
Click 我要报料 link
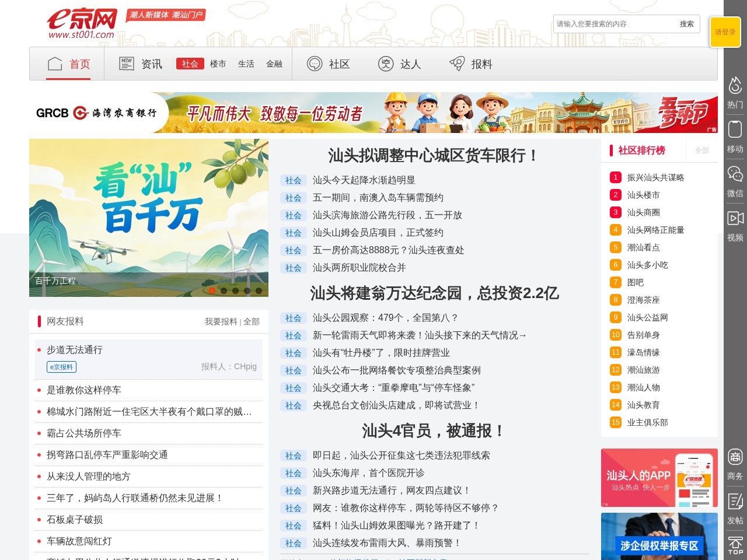221,321
